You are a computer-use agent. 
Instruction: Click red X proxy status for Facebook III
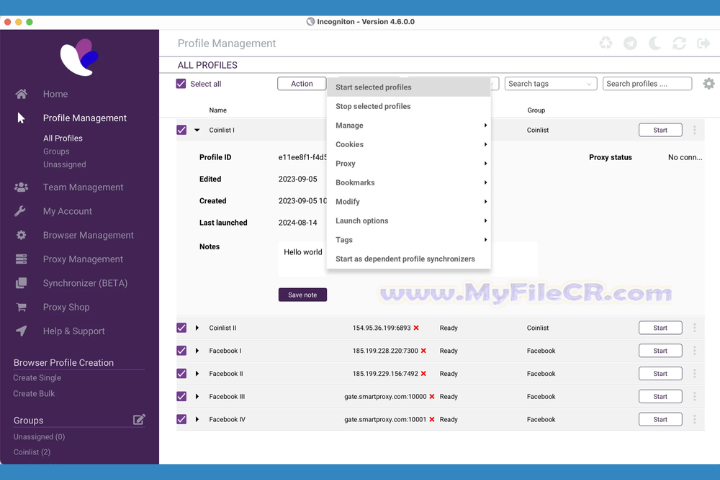pos(432,396)
